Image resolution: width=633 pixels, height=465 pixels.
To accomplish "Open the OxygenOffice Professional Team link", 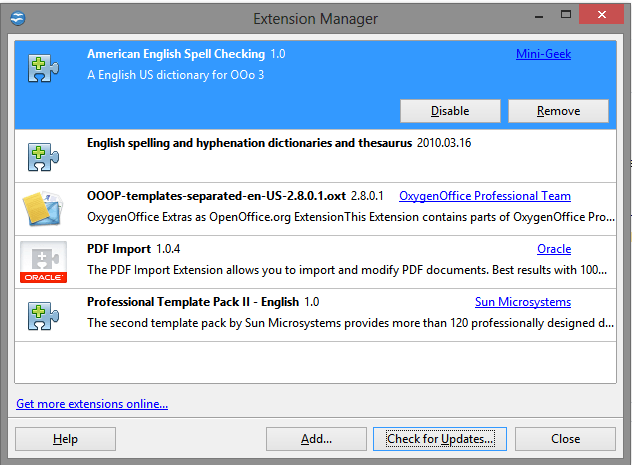I will pyautogui.click(x=485, y=196).
